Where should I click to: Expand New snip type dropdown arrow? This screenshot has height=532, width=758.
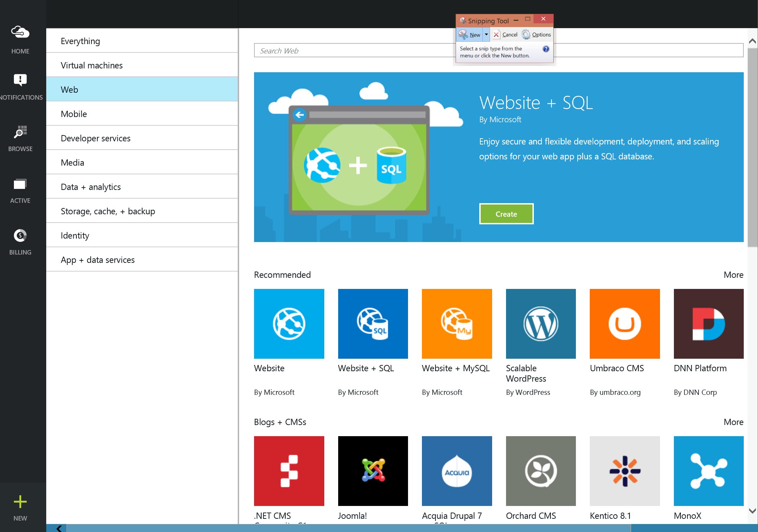(x=486, y=34)
